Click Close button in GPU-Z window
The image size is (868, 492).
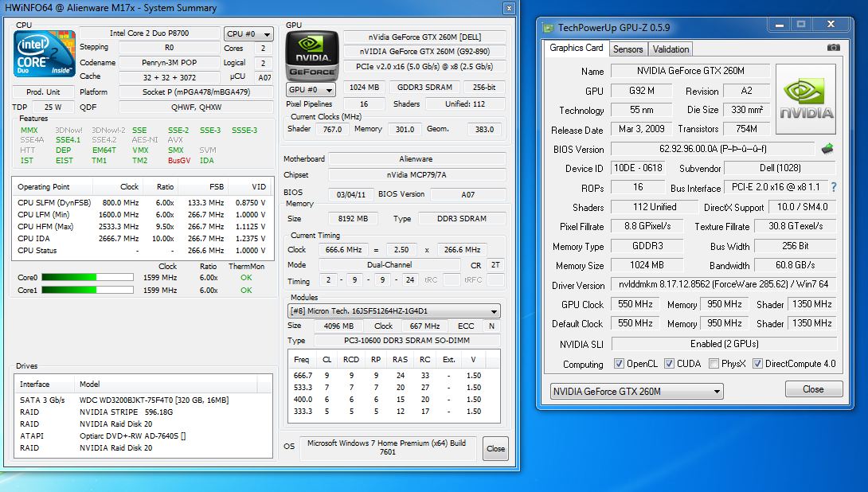point(813,389)
